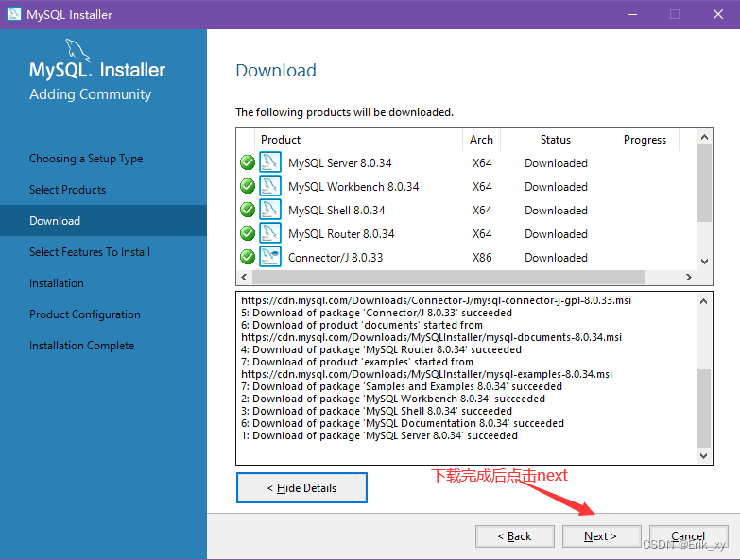Click Downloaded status of MySQL Server 8.0.34
Screen dimensions: 740x560
point(556,163)
